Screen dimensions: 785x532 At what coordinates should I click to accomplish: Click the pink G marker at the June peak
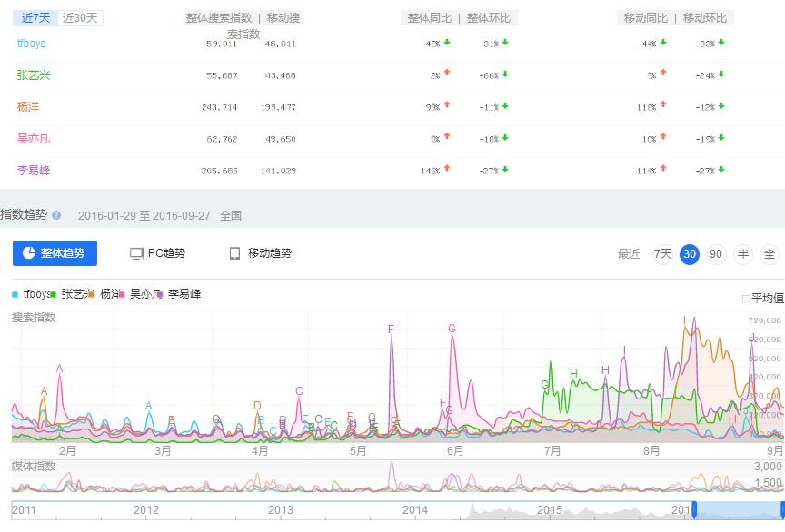[452, 329]
